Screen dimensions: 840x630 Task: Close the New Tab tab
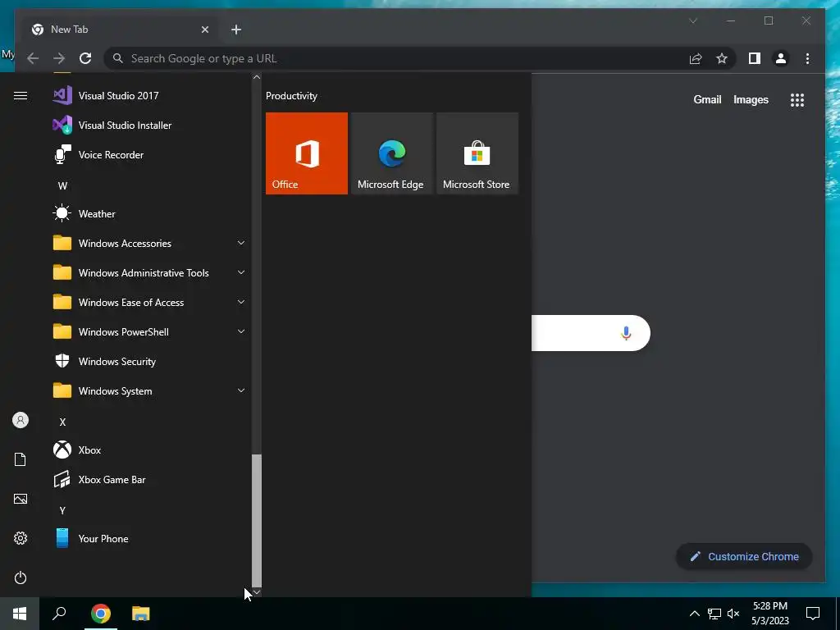click(204, 30)
